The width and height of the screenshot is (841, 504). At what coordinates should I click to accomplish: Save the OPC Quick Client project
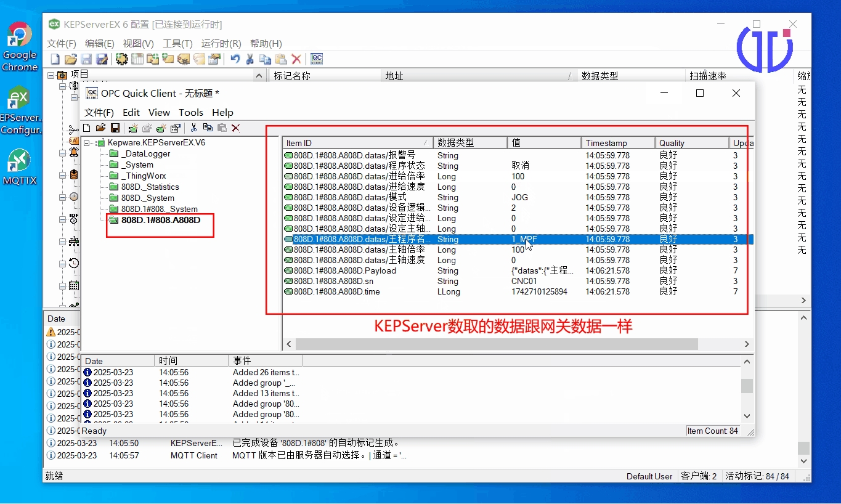pos(115,128)
